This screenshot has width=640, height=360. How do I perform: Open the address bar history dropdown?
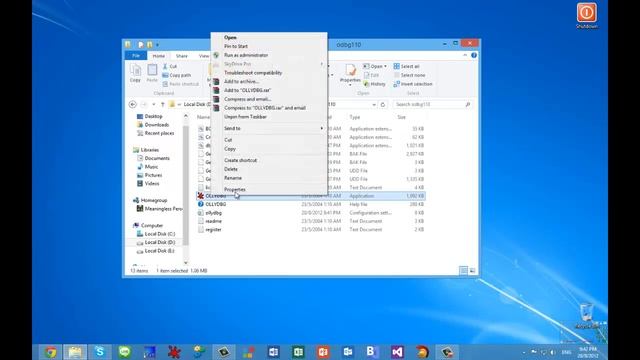(x=374, y=104)
